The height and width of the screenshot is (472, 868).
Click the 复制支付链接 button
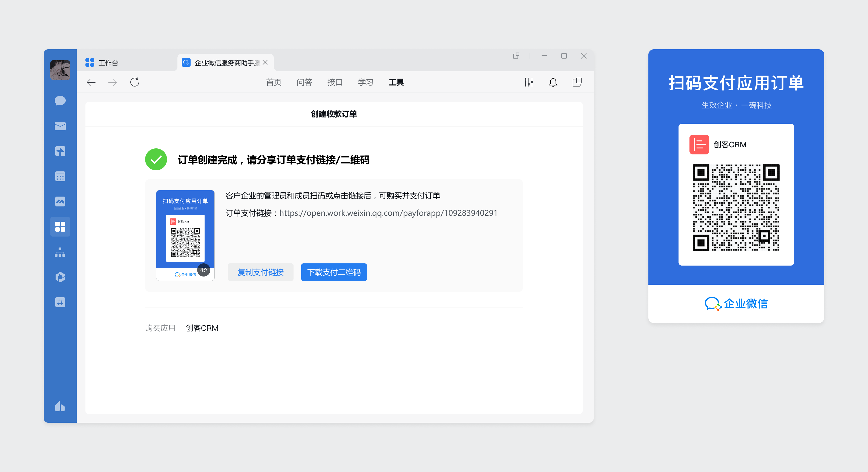coord(260,272)
